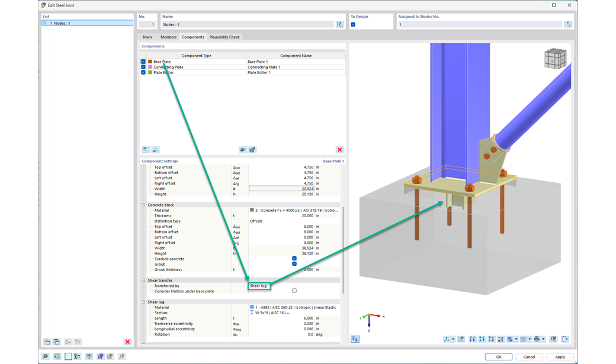Click the green Plate Editor color swatch
Screen dimensions: 616x364
150,73
